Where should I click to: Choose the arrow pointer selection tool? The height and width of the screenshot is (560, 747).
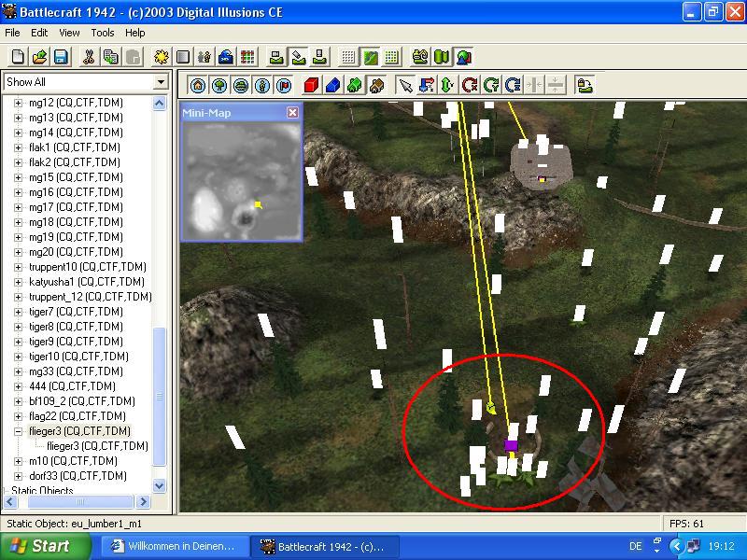coord(405,85)
